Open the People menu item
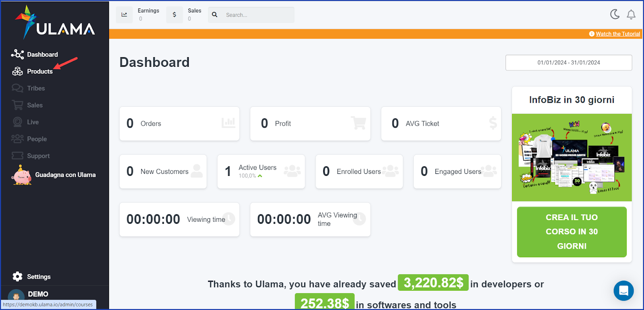 (x=37, y=139)
